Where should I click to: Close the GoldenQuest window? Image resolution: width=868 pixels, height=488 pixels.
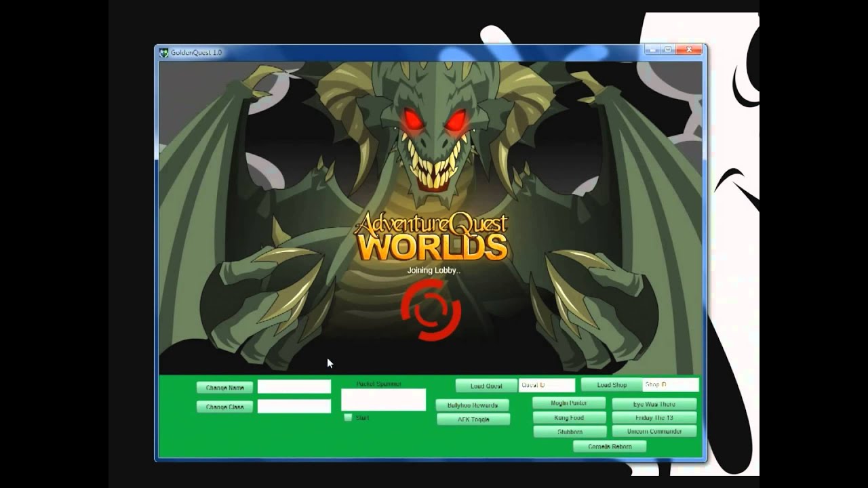(x=689, y=49)
